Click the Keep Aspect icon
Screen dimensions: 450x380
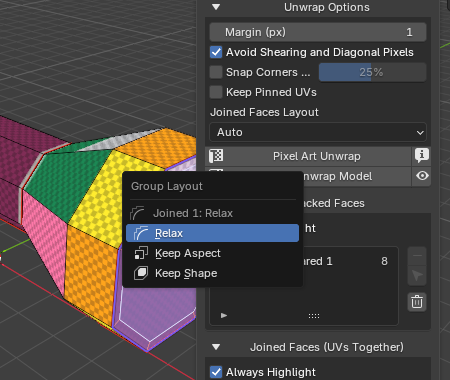(x=141, y=253)
